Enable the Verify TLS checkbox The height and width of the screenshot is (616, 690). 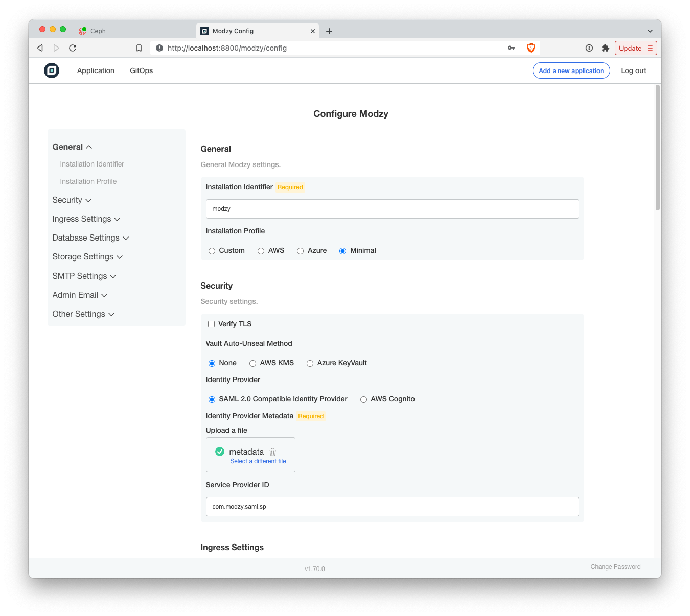pyautogui.click(x=211, y=324)
